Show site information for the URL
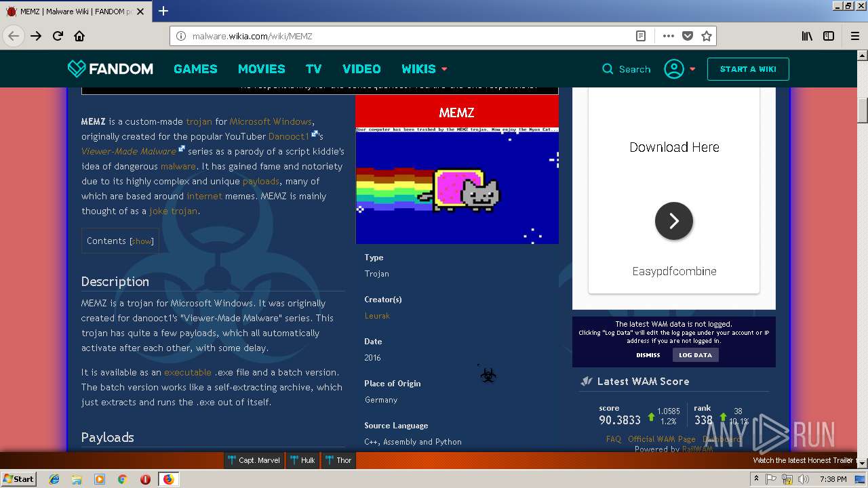 [x=181, y=36]
